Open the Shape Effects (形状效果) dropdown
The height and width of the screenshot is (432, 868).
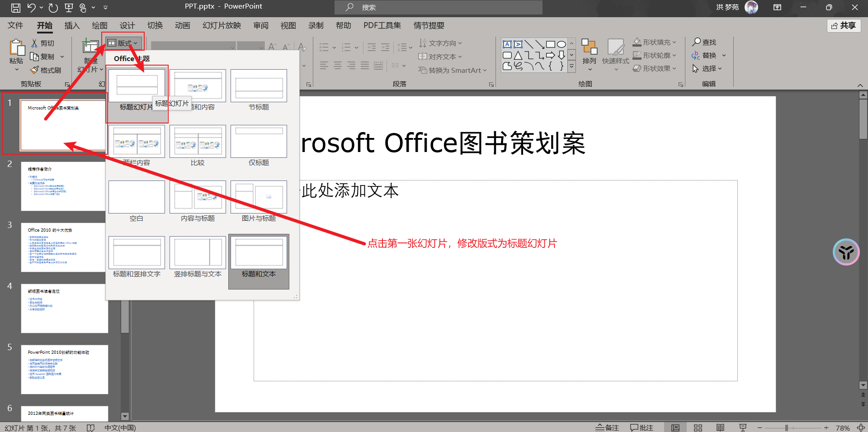[x=654, y=68]
